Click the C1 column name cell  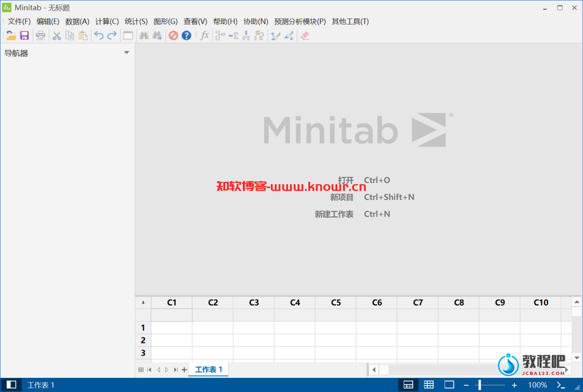(172, 315)
